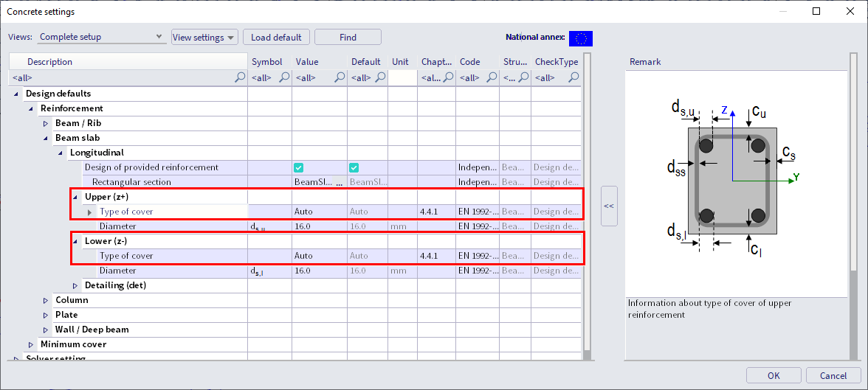Screen dimensions: 868x390
Task: Click search icon in Symbol filter
Action: pos(284,77)
